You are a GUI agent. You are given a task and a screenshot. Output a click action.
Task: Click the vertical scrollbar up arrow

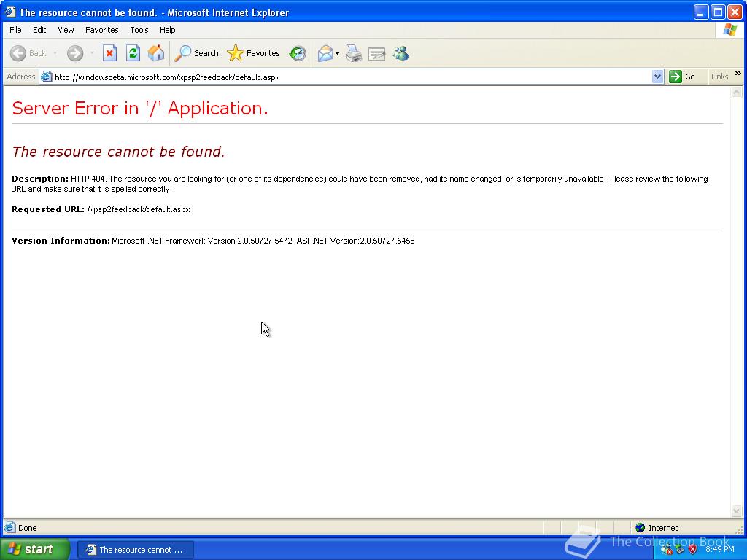[737, 93]
